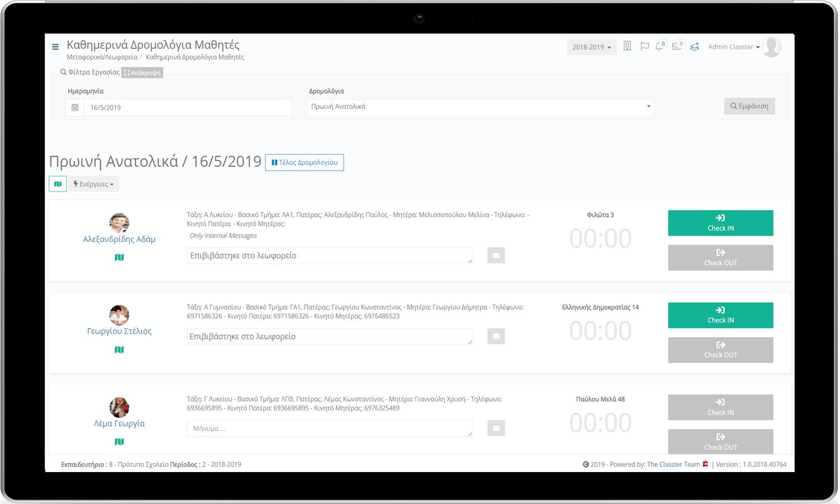Open the building institutes icon in header
840x504 pixels.
[x=627, y=46]
